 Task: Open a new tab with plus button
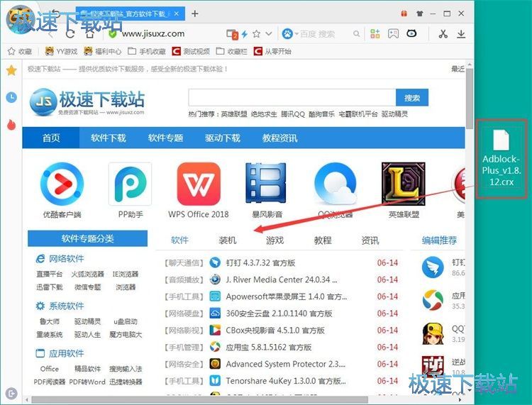tap(195, 13)
